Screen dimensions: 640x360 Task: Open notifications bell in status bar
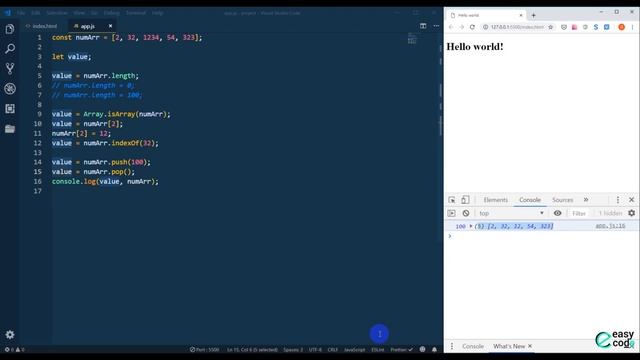click(434, 349)
